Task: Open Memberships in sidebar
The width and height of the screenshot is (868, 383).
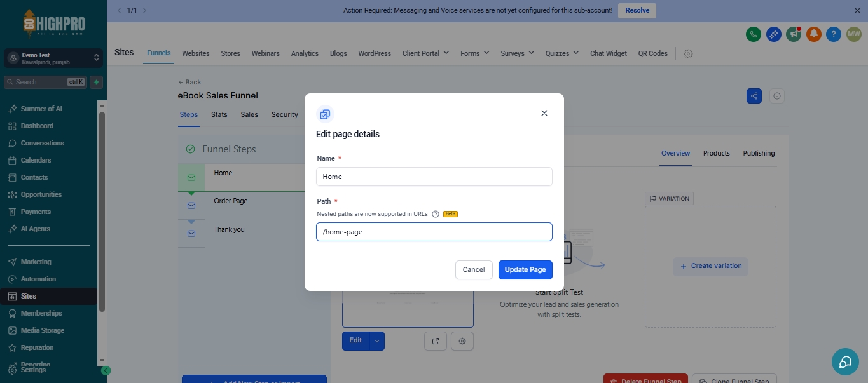Action: click(41, 313)
